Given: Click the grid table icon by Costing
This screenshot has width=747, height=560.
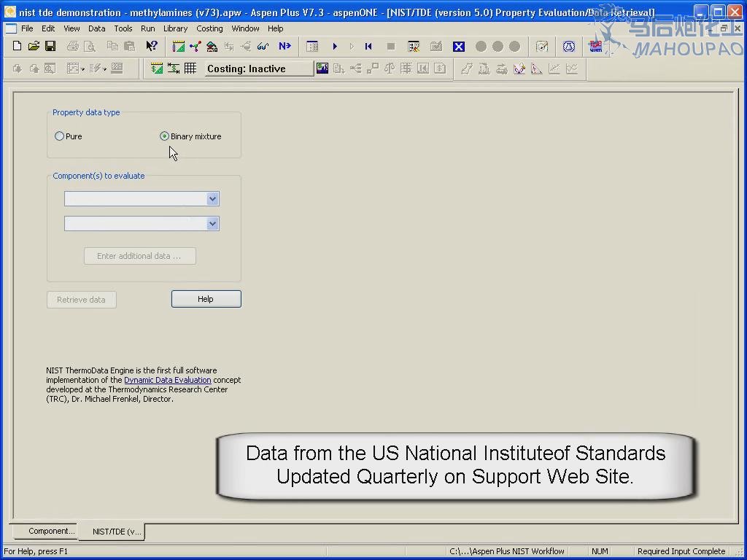Looking at the screenshot, I should coord(190,69).
